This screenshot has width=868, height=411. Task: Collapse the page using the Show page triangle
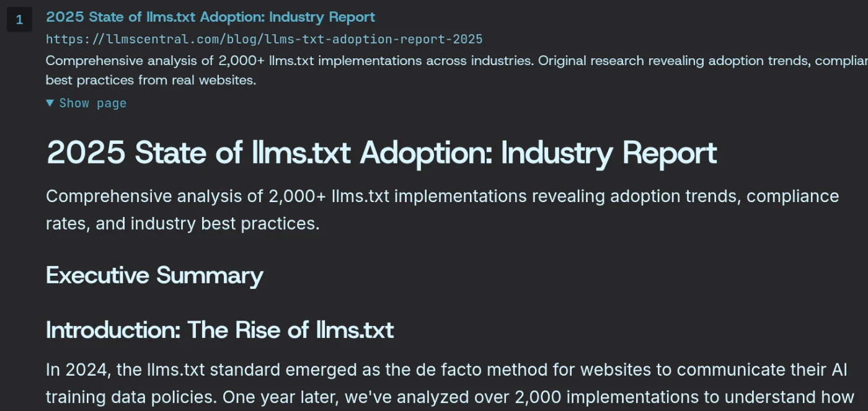pyautogui.click(x=50, y=104)
